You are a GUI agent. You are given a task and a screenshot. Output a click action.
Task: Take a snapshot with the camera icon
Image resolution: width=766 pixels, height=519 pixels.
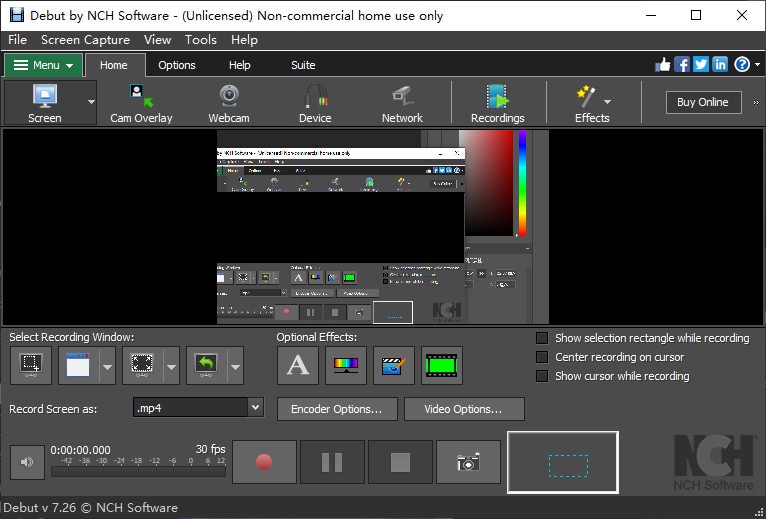tap(468, 462)
